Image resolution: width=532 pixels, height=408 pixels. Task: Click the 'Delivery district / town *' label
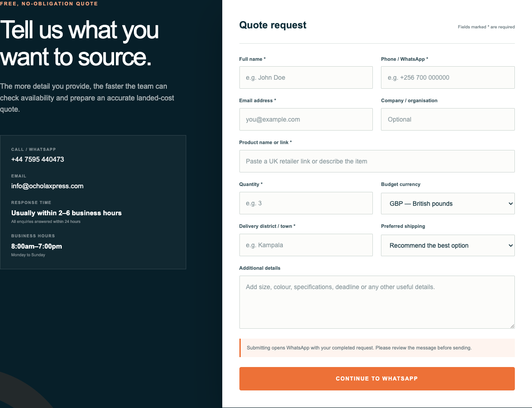point(267,226)
